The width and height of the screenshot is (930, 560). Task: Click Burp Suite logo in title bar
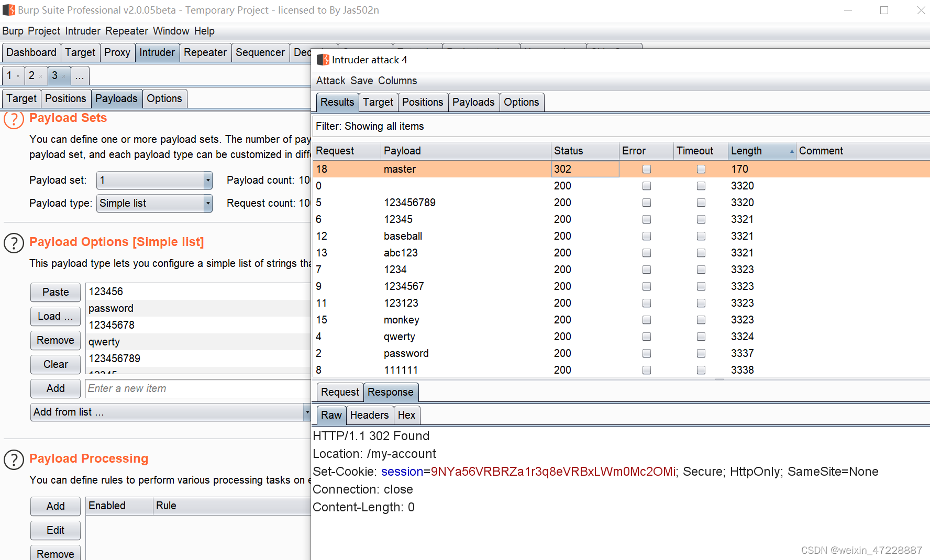(8, 10)
